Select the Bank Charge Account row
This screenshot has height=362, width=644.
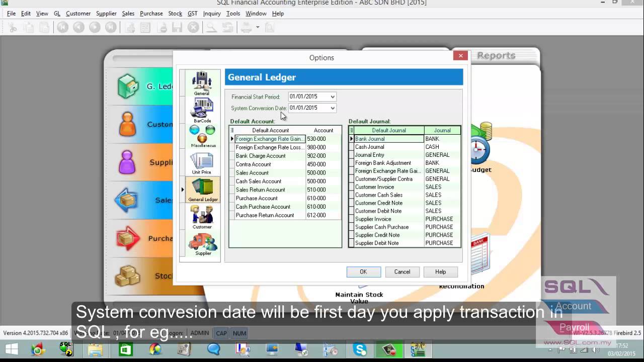tap(286, 156)
